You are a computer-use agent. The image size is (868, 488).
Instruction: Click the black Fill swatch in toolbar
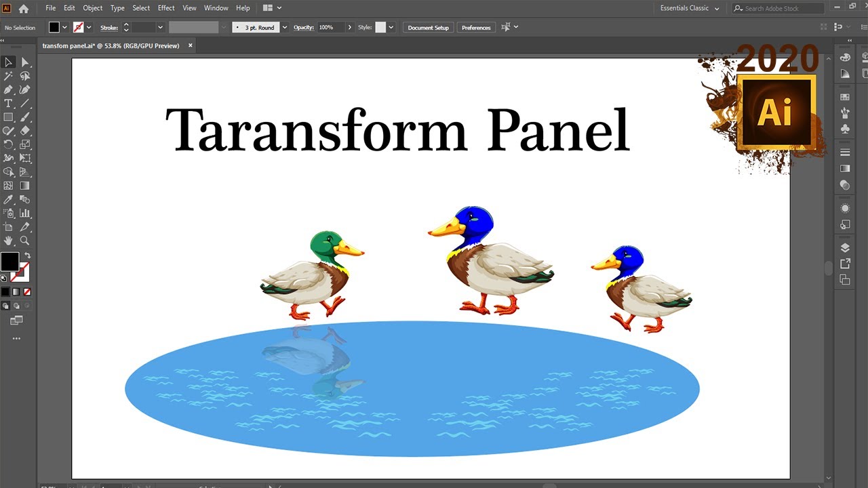click(9, 262)
